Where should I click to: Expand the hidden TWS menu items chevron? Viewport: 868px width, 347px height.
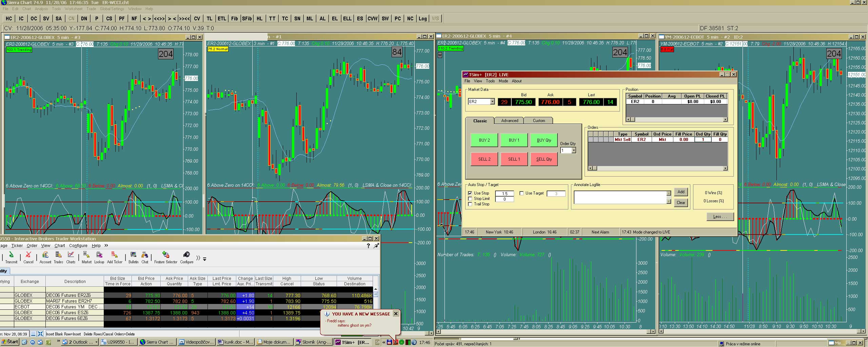[x=106, y=246]
